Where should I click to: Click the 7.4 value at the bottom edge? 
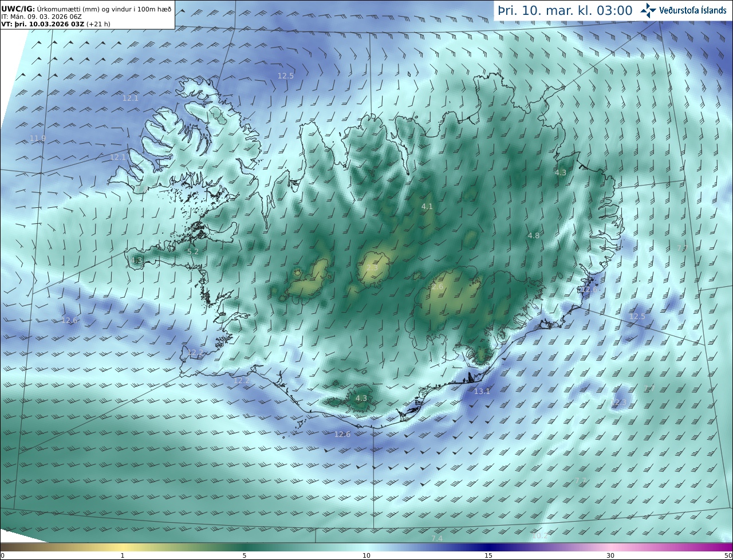coord(437,538)
